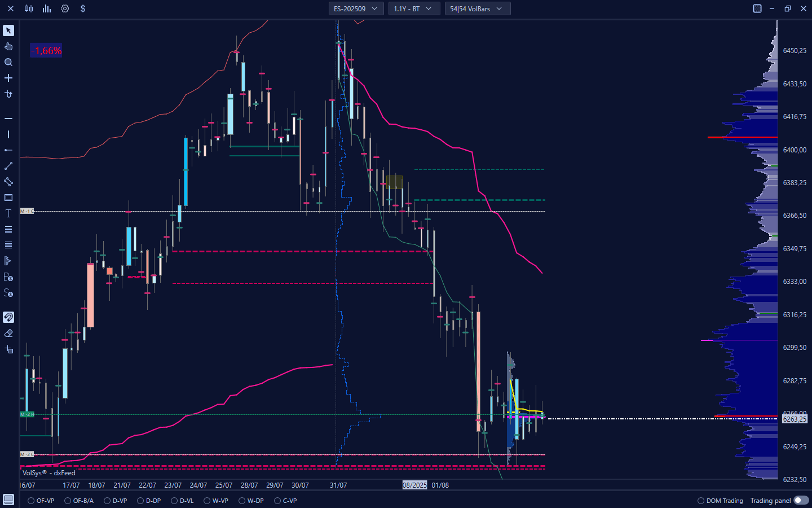This screenshot has height=508, width=812.
Task: Choose the text annotation tool
Action: point(8,213)
